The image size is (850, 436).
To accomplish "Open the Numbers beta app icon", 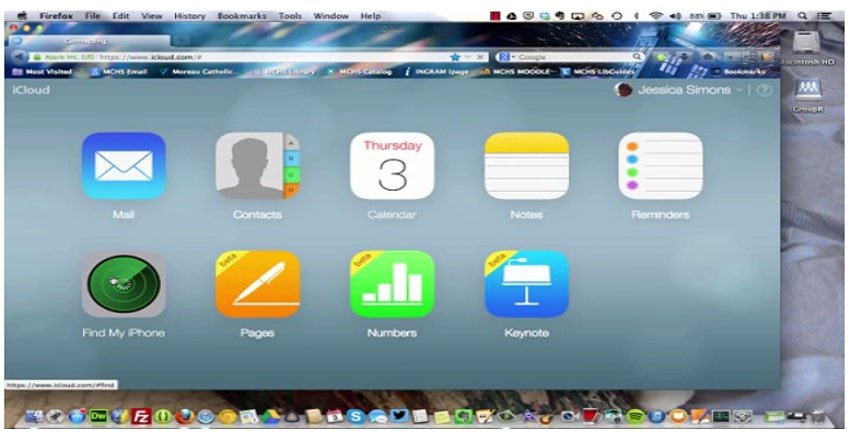I will [392, 284].
